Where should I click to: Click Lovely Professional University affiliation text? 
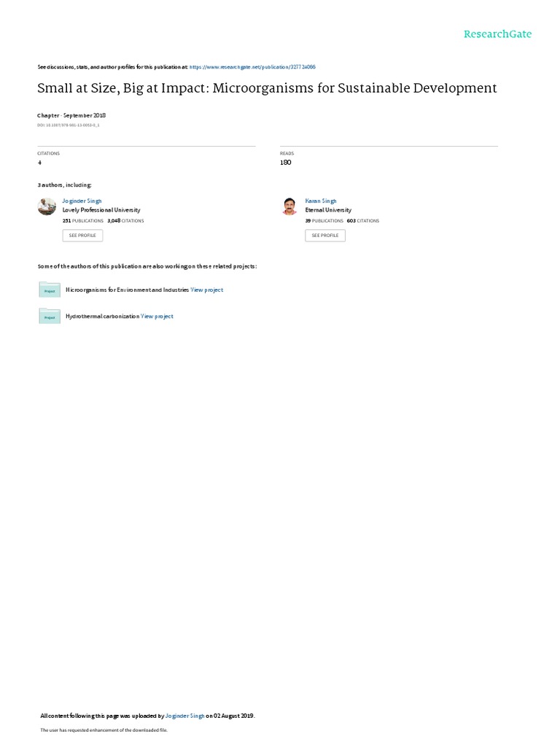coord(101,210)
